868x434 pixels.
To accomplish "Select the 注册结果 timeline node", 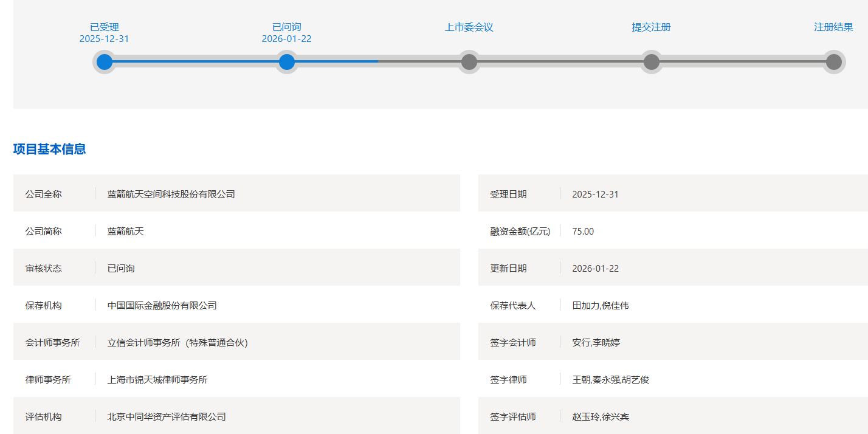I will 833,61.
